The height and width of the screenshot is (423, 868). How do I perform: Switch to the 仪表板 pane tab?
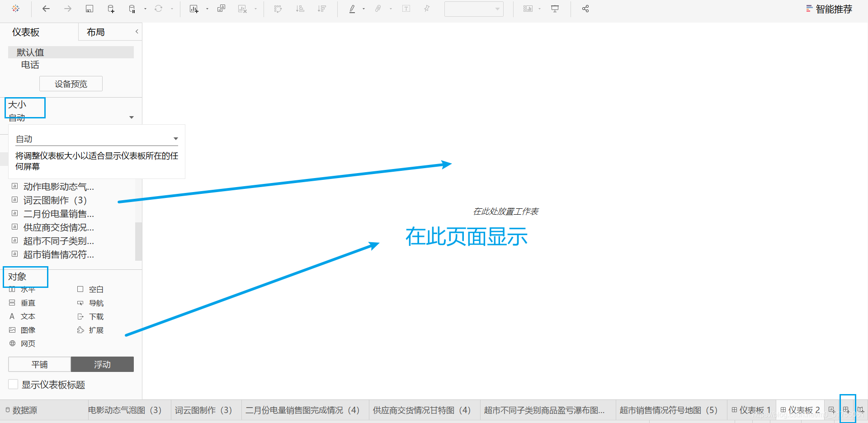click(26, 32)
